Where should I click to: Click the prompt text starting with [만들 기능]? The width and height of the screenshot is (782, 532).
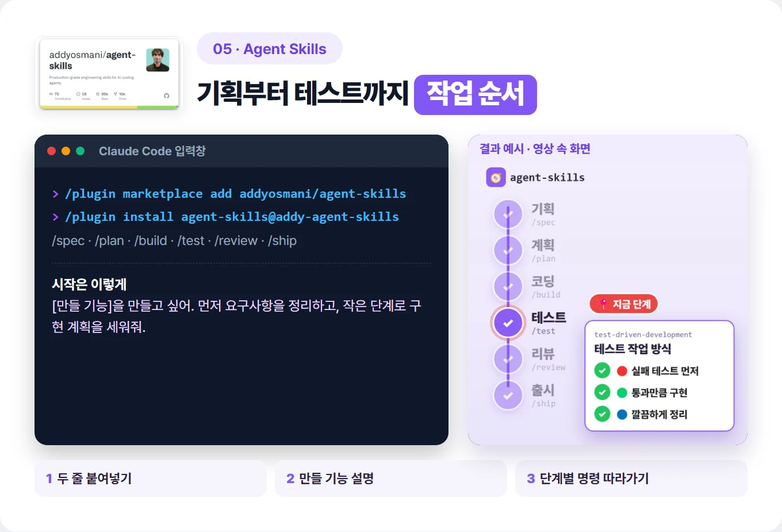(x=236, y=316)
